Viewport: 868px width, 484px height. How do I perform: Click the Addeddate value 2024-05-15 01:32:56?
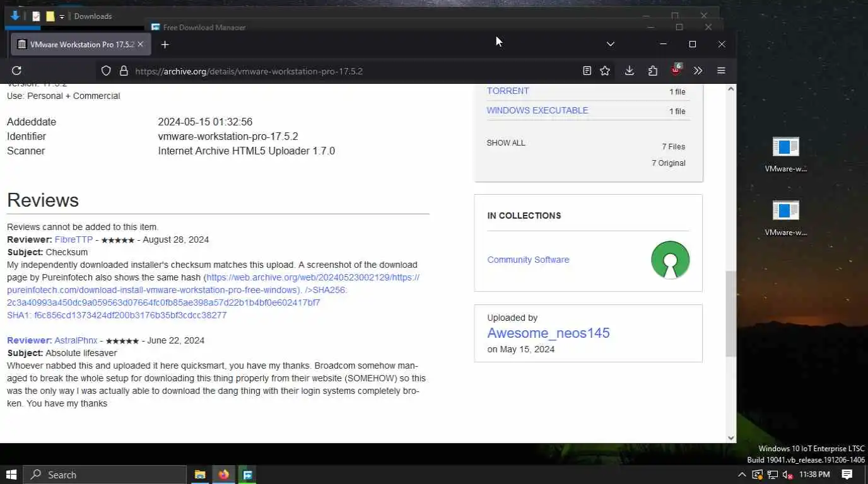click(x=205, y=122)
